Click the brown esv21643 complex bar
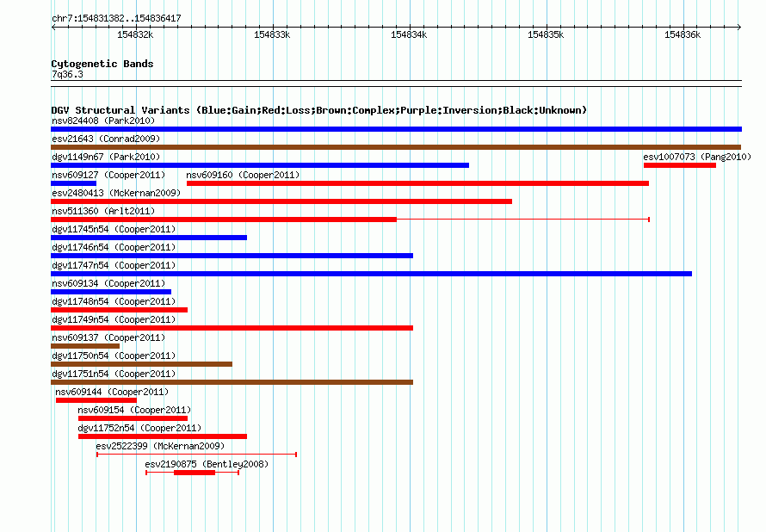Viewport: 766px width, 532px height. tap(396, 147)
